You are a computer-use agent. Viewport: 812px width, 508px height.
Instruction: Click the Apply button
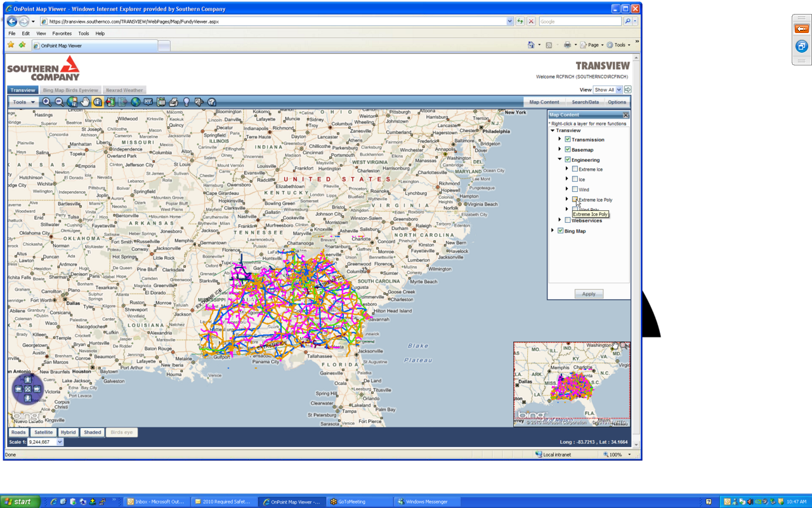pos(589,294)
